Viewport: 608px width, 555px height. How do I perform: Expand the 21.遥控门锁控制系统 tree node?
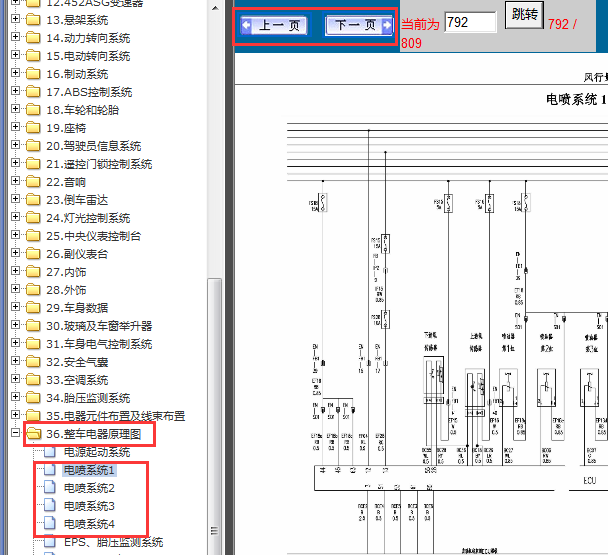(x=15, y=163)
